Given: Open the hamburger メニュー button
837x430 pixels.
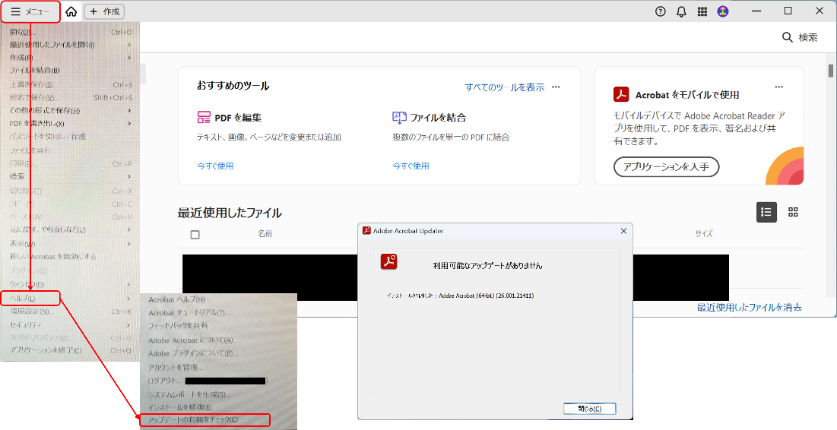Looking at the screenshot, I should [x=31, y=11].
